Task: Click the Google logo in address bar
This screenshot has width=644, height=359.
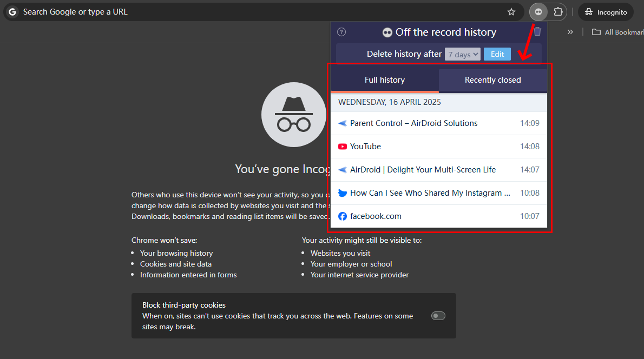Action: [x=13, y=12]
